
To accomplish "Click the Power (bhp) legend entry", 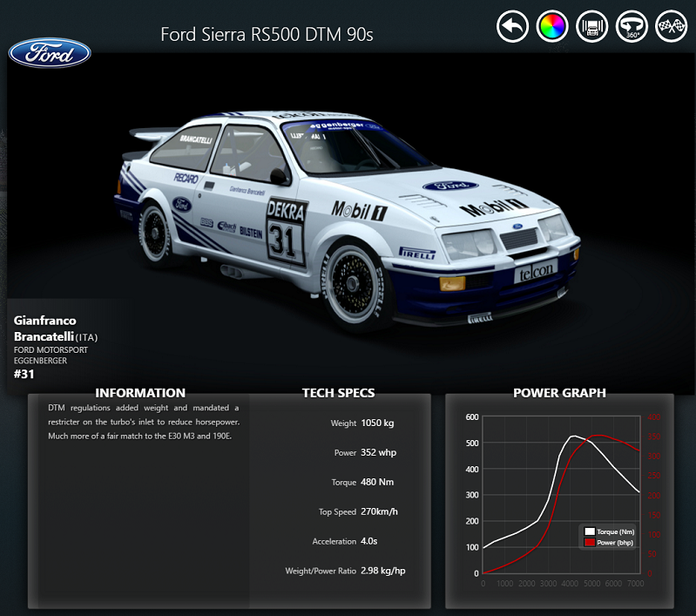I will [609, 542].
